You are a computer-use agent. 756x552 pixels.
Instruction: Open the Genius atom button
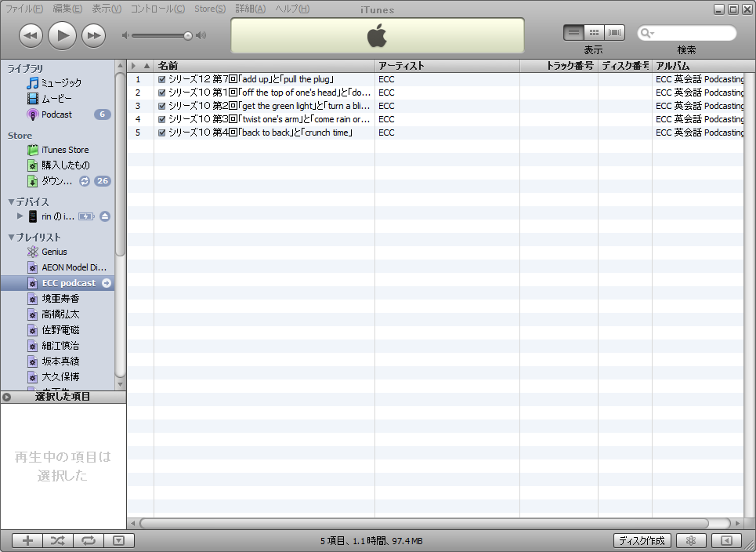[692, 540]
